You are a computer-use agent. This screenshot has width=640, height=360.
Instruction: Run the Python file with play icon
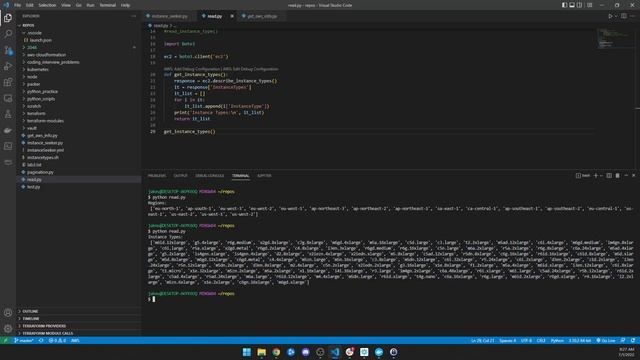[610, 16]
